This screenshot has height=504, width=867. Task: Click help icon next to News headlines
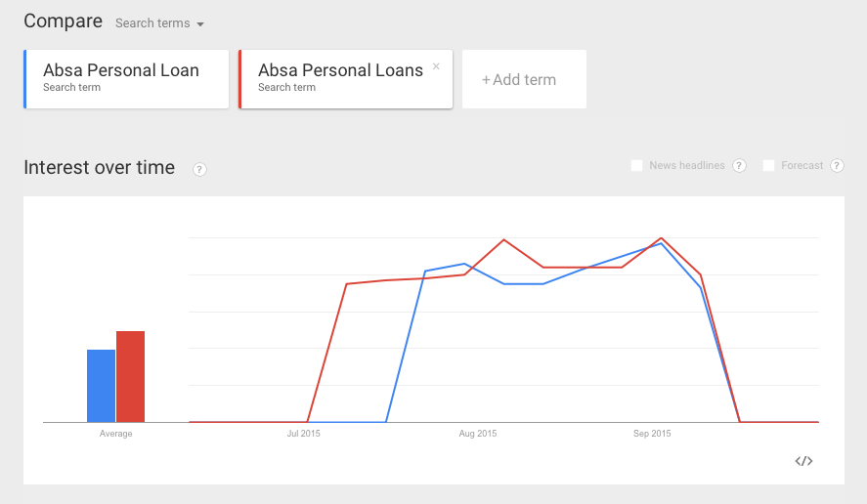[739, 166]
